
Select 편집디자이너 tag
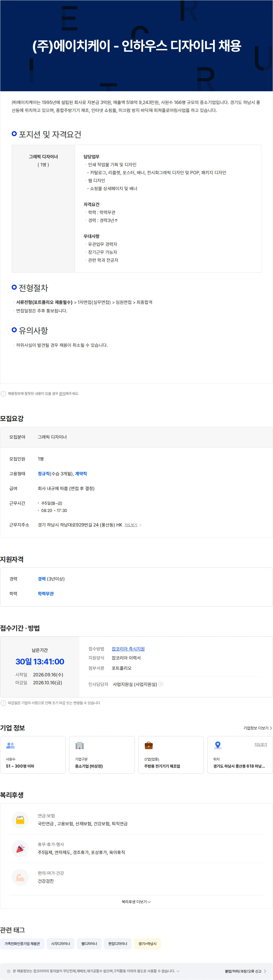[118, 944]
